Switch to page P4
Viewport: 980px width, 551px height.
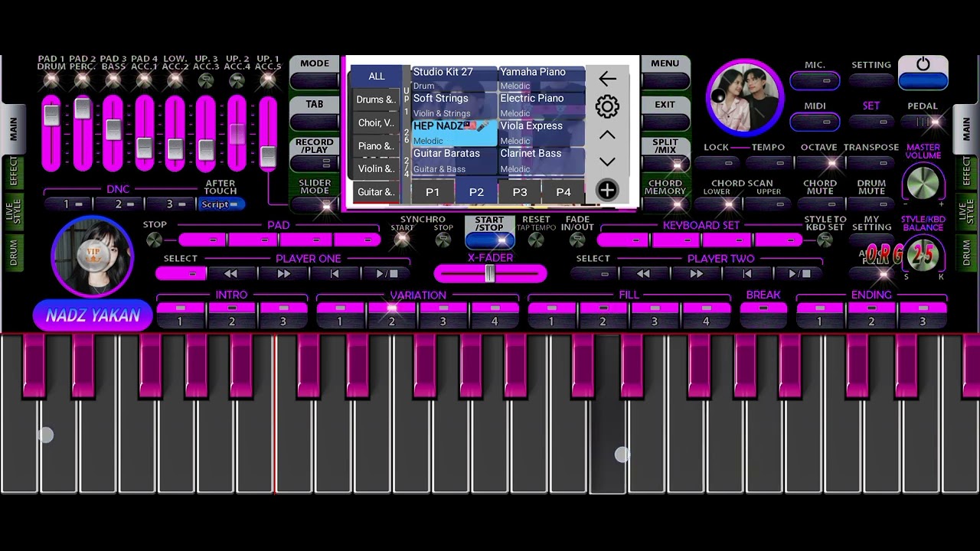click(563, 192)
